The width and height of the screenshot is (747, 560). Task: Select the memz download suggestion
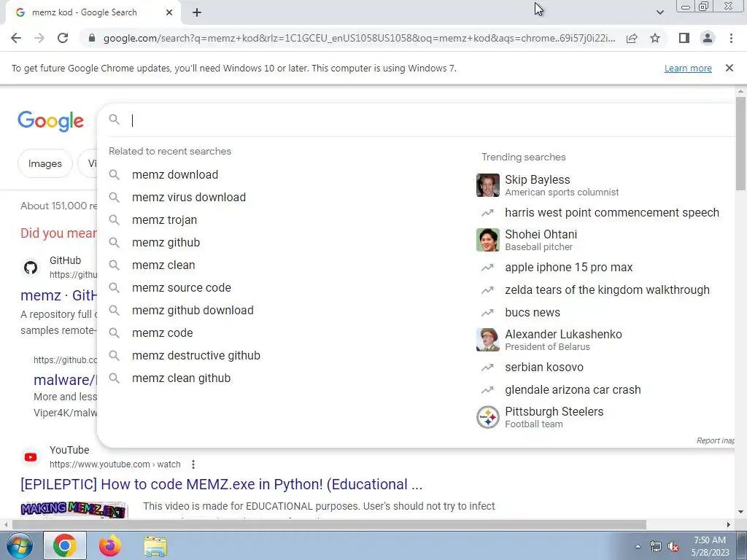click(175, 175)
